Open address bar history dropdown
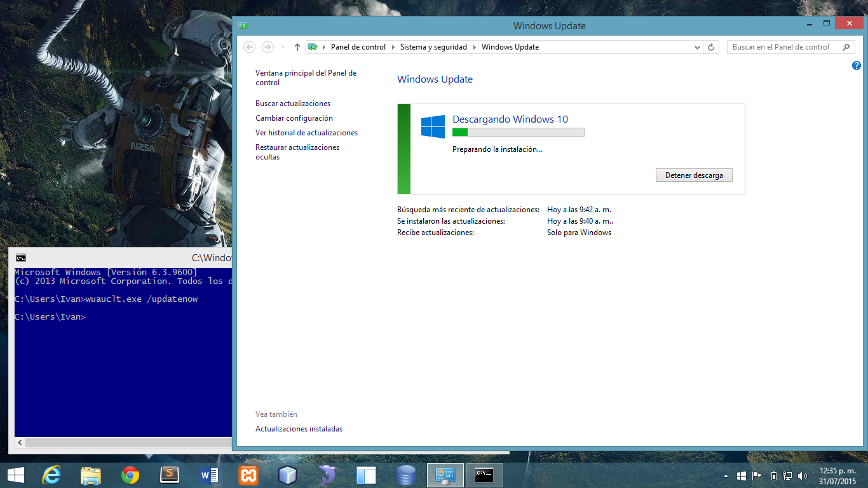 point(697,47)
